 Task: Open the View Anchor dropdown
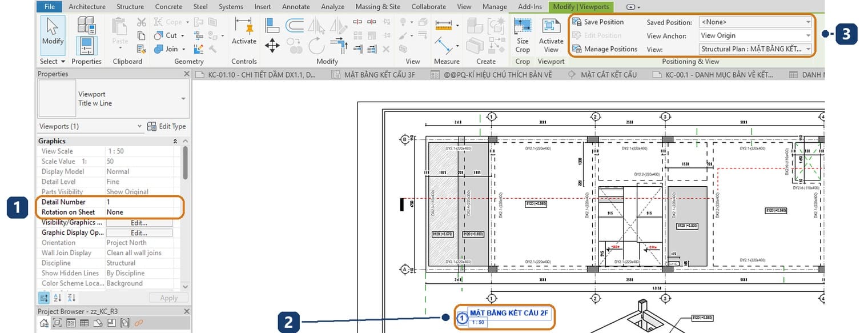click(808, 35)
